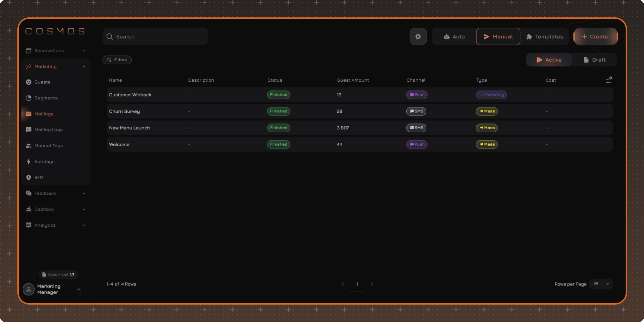Open column settings icon in table header
The height and width of the screenshot is (322, 644).
pyautogui.click(x=609, y=80)
